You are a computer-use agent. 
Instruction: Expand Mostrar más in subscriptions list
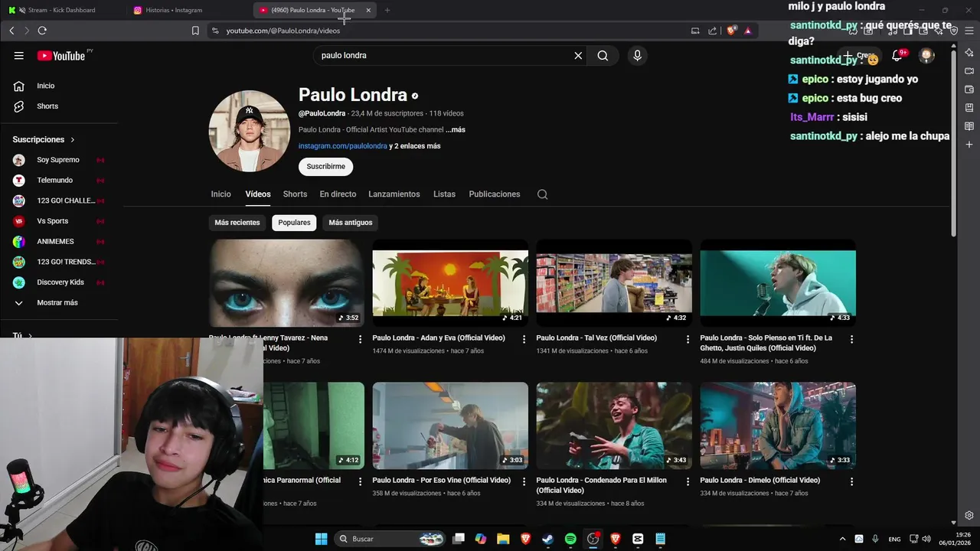58,303
